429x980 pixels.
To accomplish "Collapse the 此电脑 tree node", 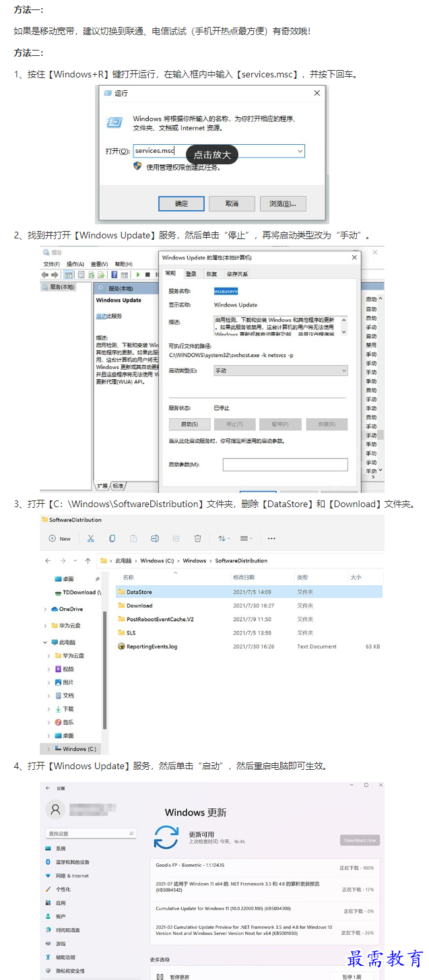I will (x=46, y=643).
